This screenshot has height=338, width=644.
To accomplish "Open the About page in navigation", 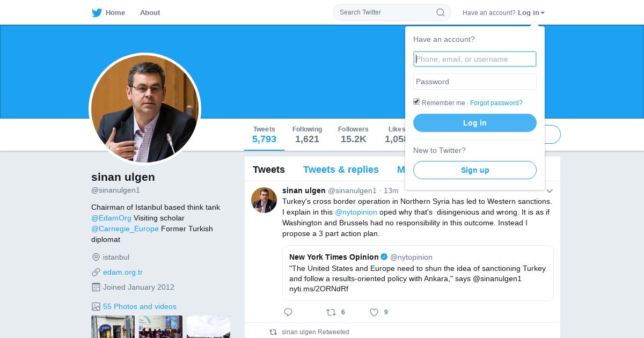I will click(150, 13).
